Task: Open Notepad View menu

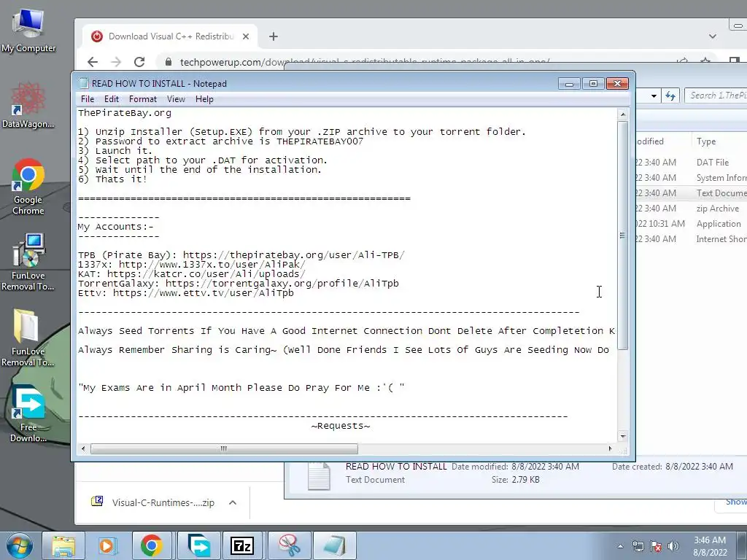Action: pyautogui.click(x=176, y=99)
